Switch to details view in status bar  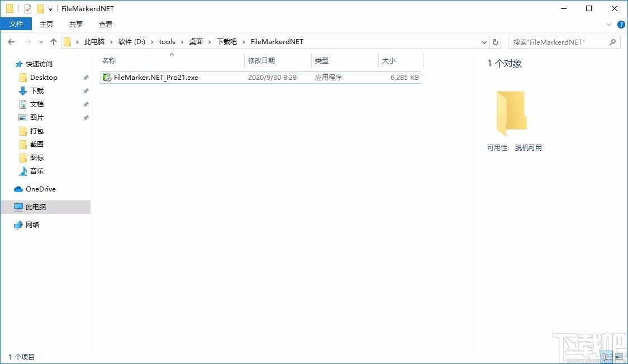click(607, 356)
